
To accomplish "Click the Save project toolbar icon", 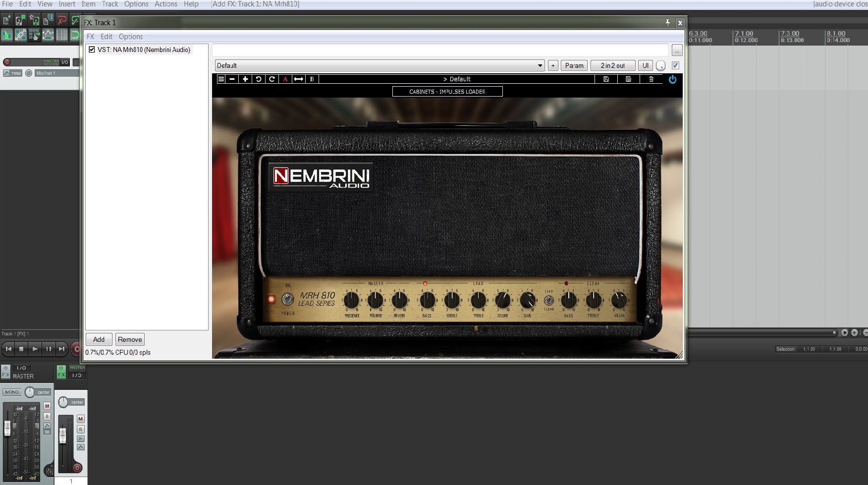I will pyautogui.click(x=34, y=20).
